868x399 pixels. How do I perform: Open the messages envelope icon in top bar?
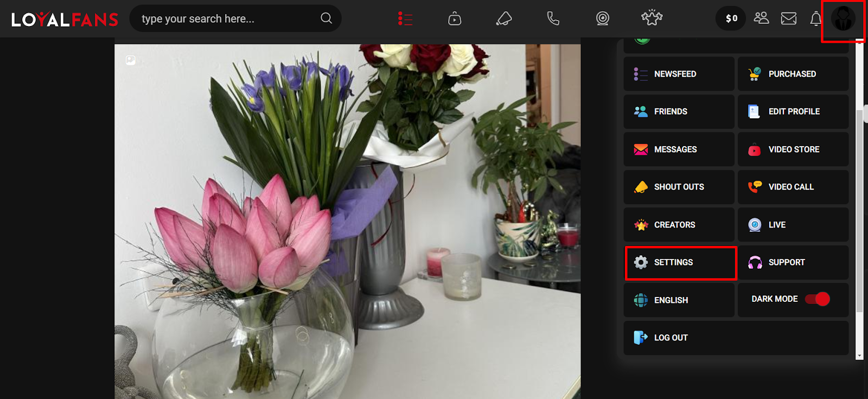[x=789, y=18]
